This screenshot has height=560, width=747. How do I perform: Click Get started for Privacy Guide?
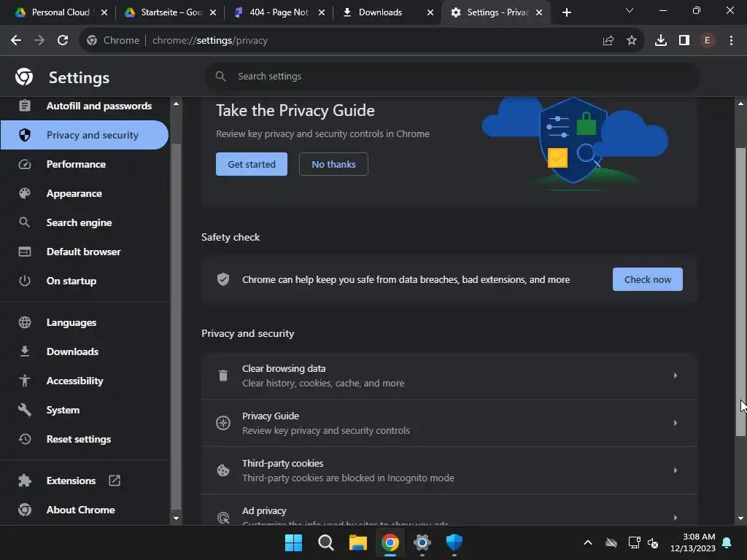click(252, 164)
